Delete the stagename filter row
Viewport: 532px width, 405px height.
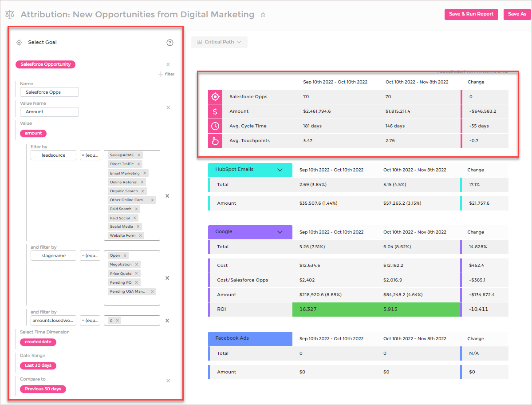click(167, 278)
